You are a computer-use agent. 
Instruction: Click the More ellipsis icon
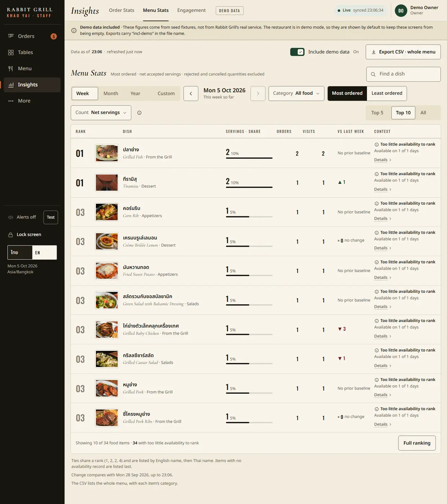pyautogui.click(x=11, y=101)
